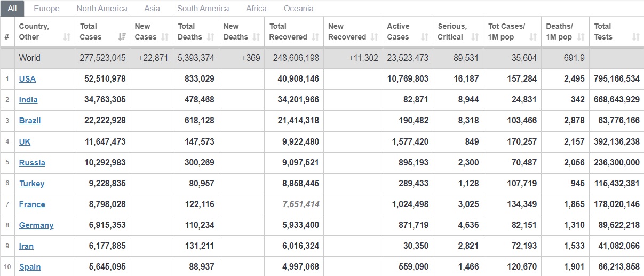The height and width of the screenshot is (276, 644).
Task: Select the Africa tab
Action: coord(257,9)
